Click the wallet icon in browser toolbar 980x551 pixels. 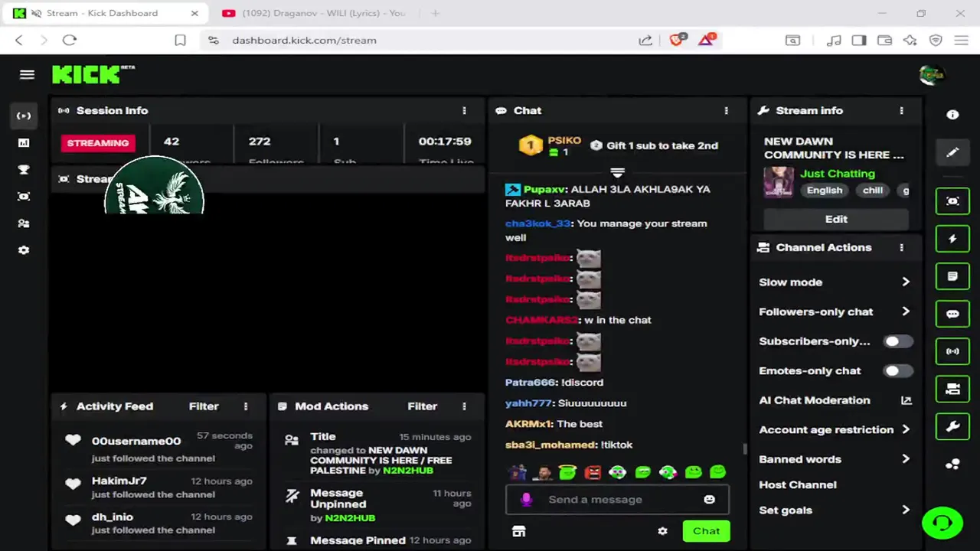[x=884, y=40]
